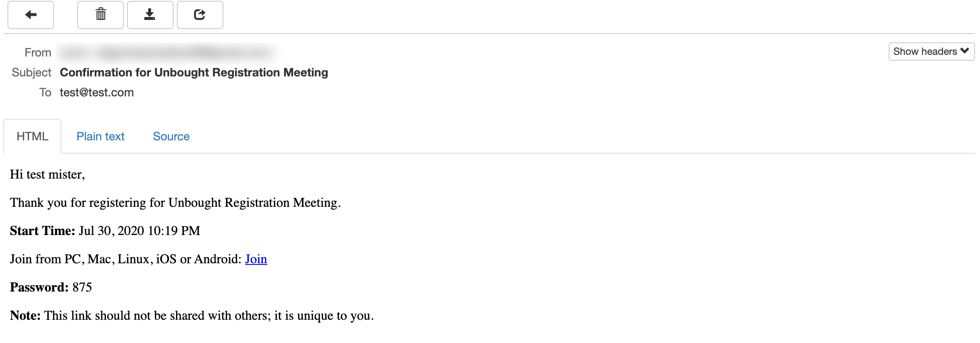
Task: Switch to the Plain text tab
Action: click(100, 136)
